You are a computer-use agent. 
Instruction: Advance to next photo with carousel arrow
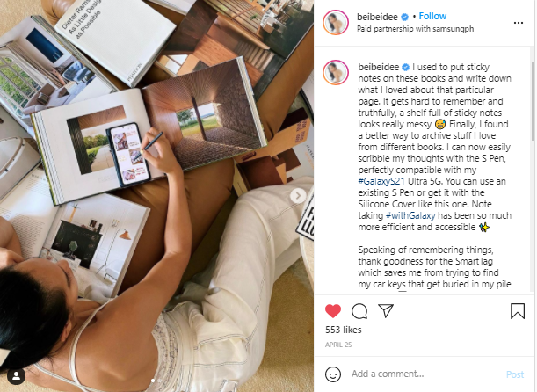[x=298, y=196]
